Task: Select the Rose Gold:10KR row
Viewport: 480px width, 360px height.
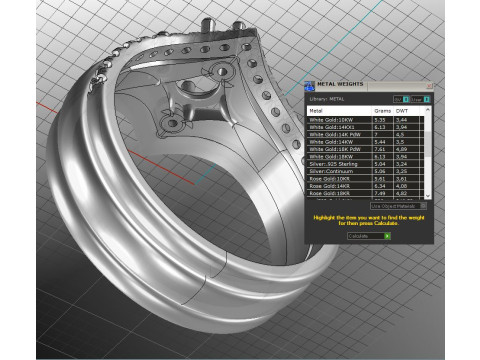Action: [x=365, y=178]
